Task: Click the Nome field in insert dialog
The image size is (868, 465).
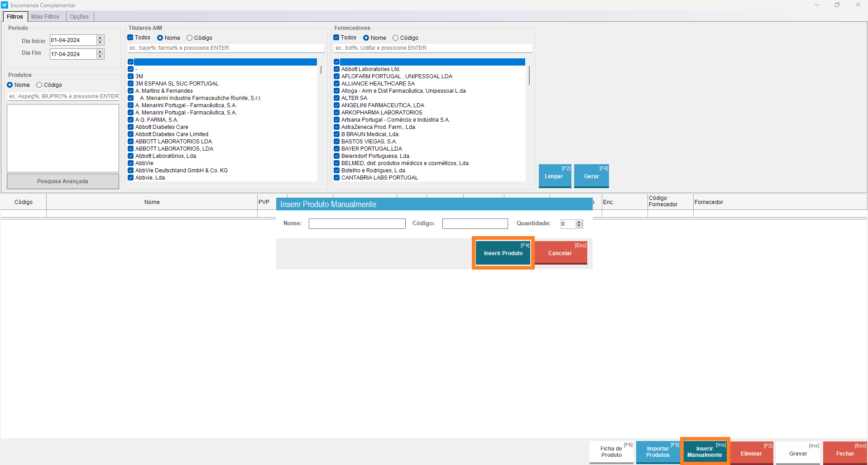Action: pos(357,223)
